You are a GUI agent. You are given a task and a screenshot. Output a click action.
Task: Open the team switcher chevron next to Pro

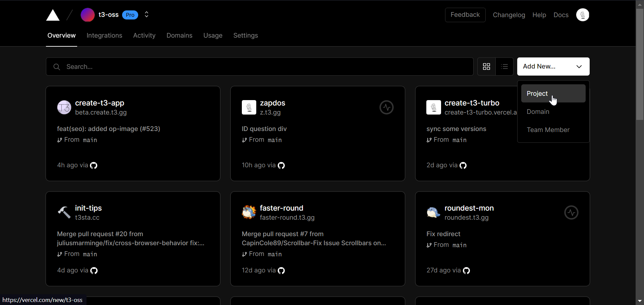[x=146, y=15]
